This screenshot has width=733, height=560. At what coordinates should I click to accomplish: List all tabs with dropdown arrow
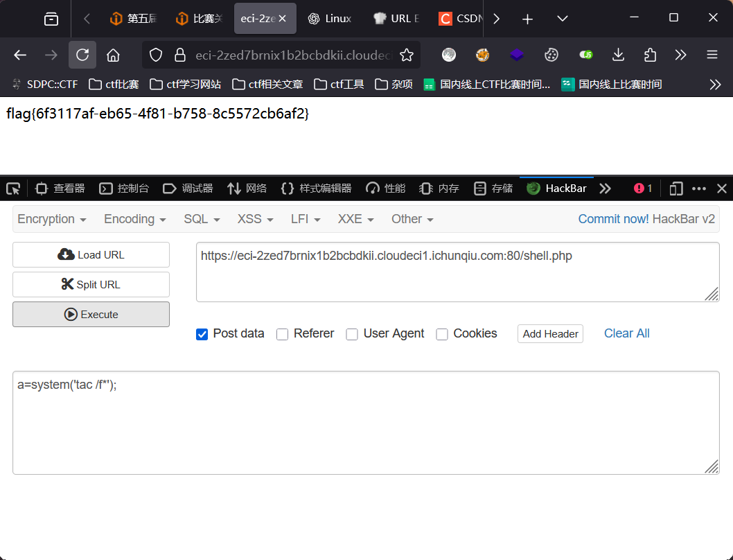click(563, 19)
